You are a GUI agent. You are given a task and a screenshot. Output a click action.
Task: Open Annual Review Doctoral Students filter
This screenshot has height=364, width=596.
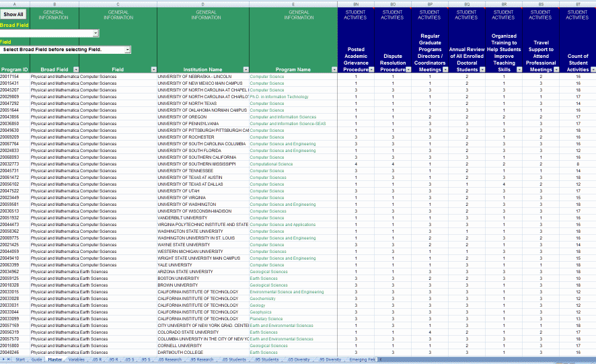pyautogui.click(x=482, y=69)
